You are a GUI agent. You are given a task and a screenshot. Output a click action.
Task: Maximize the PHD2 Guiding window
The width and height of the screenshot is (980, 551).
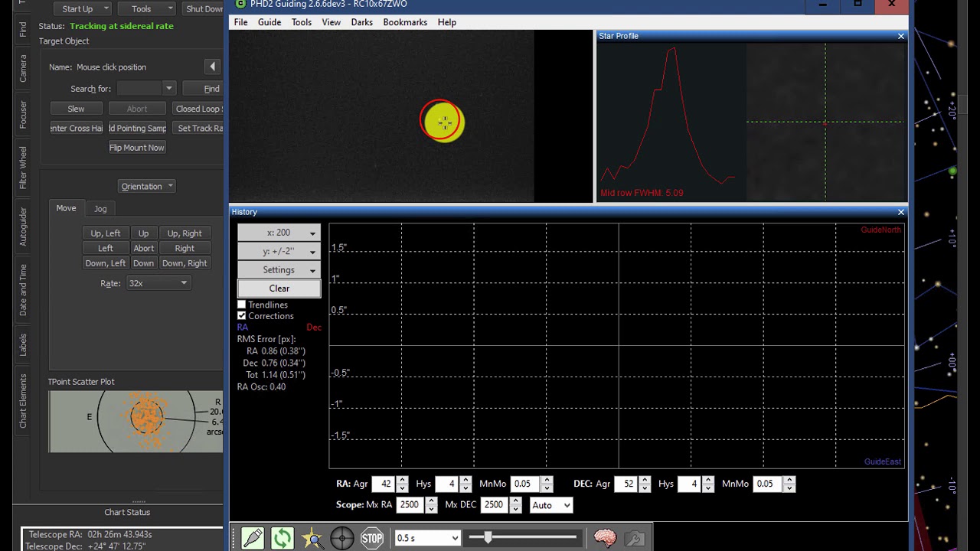point(857,5)
